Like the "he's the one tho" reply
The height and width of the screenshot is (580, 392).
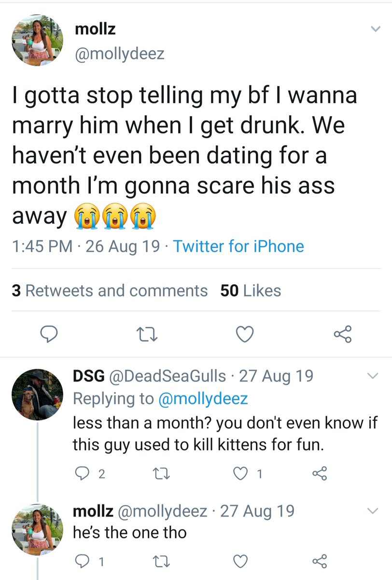click(x=240, y=561)
